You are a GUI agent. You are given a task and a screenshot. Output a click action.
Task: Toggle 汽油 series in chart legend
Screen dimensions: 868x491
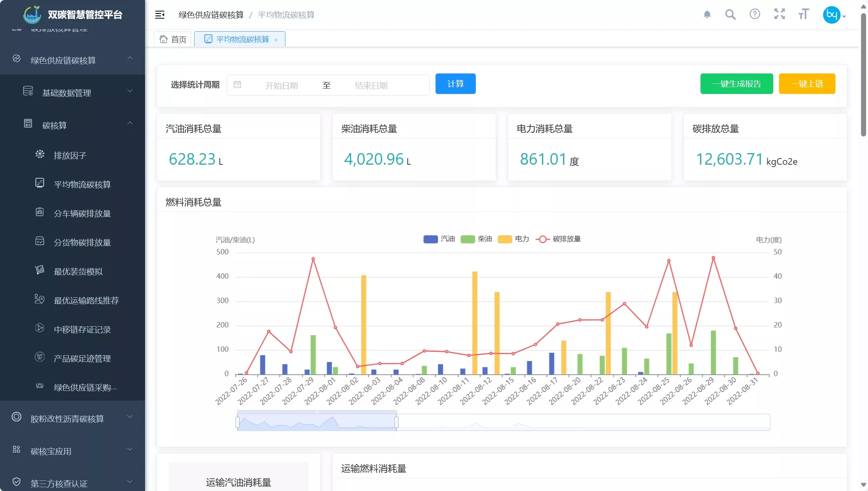click(x=439, y=239)
